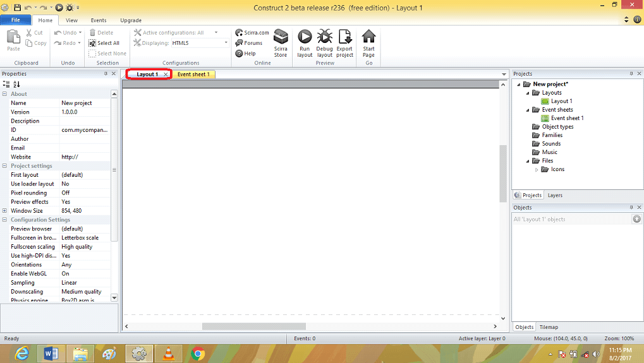Sort properties alphabetically icon
The height and width of the screenshot is (363, 644).
pos(16,84)
